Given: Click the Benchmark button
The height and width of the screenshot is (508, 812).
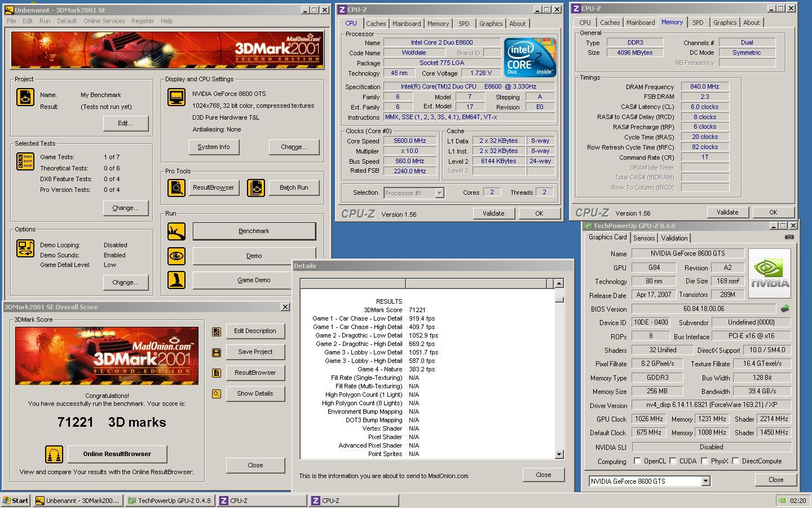Looking at the screenshot, I should 254,231.
